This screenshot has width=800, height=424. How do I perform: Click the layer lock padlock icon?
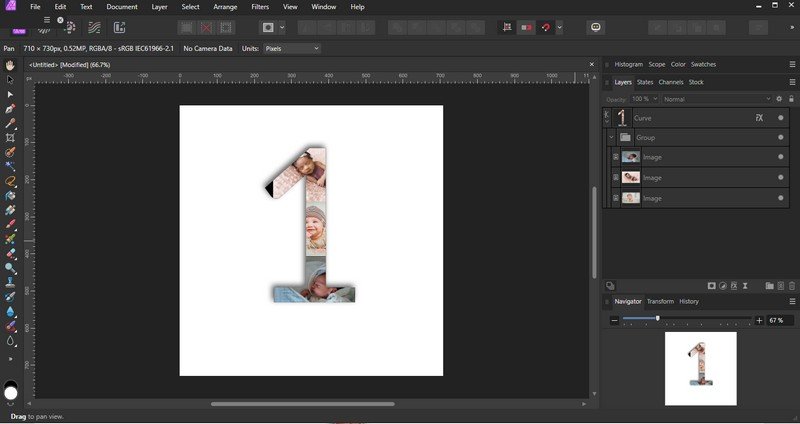click(791, 99)
